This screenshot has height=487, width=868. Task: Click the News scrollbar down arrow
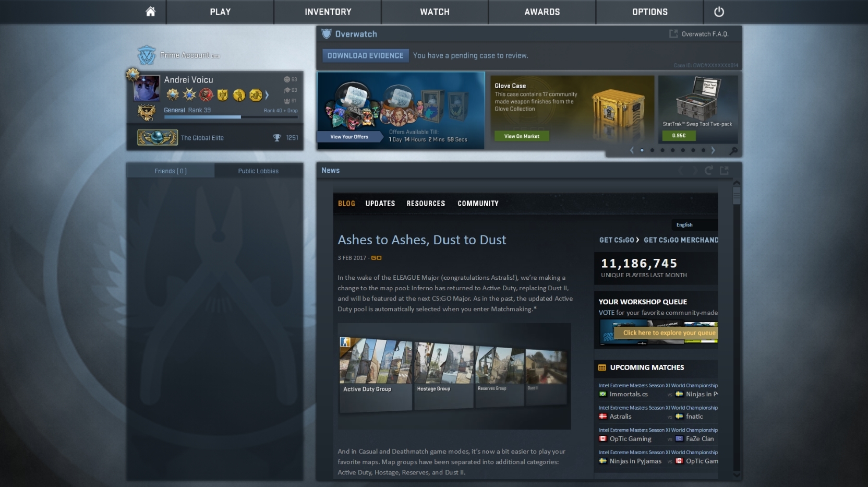[737, 474]
